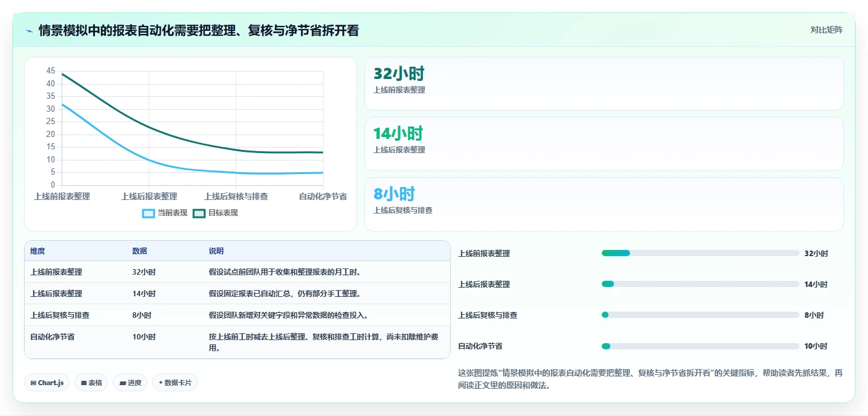Screen dimensions: 868x416
Task: Click the 8小时 cell in the table
Action: (x=142, y=315)
